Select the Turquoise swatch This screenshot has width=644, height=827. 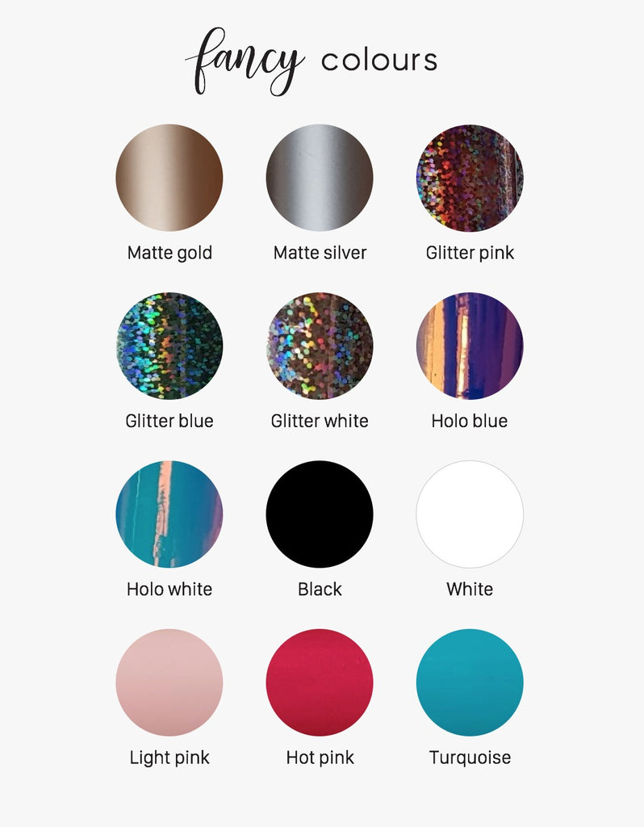tap(470, 682)
